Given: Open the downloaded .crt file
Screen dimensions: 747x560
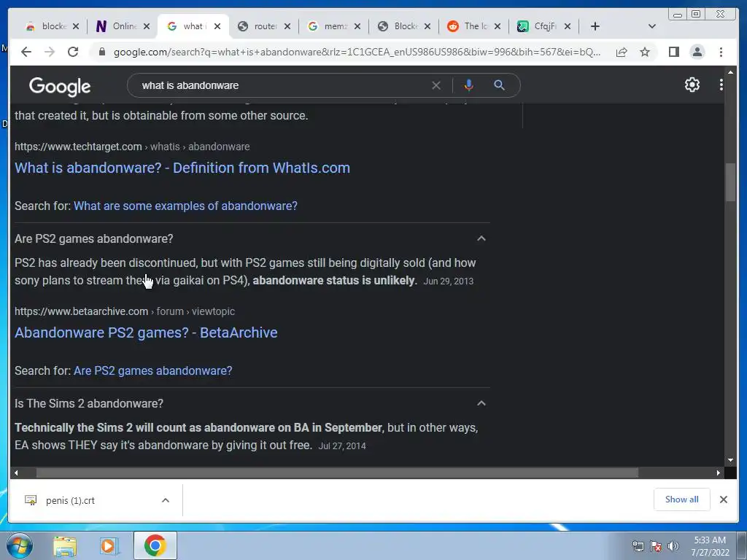Looking at the screenshot, I should [x=70, y=500].
